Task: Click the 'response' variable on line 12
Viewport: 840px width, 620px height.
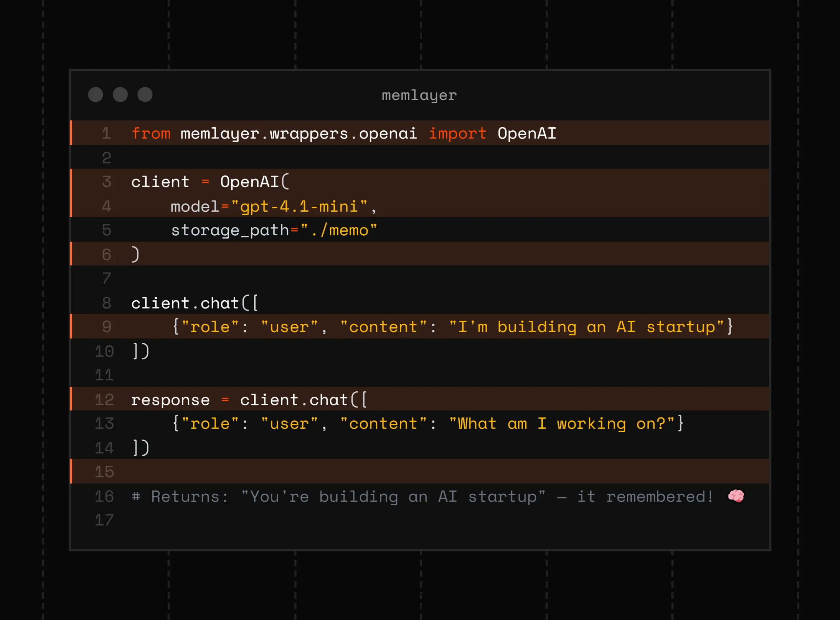Action: [170, 400]
